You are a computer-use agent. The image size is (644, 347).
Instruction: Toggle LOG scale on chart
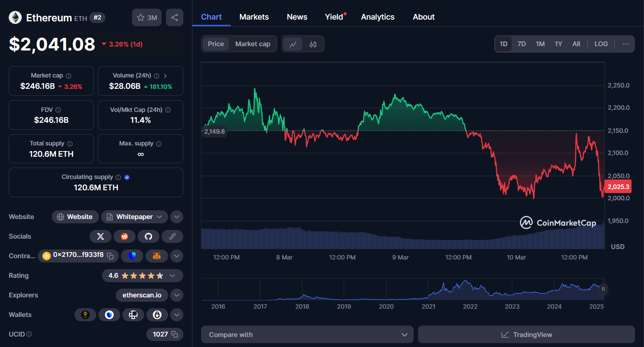[x=601, y=44]
